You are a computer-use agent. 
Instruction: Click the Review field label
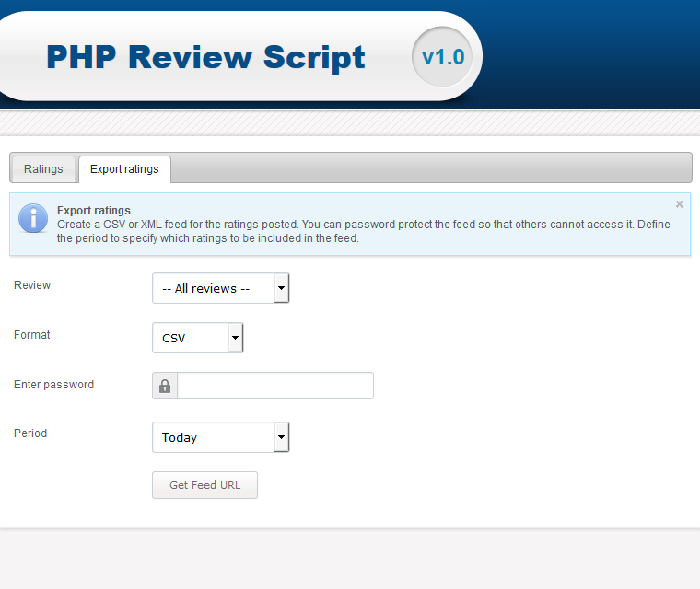32,285
